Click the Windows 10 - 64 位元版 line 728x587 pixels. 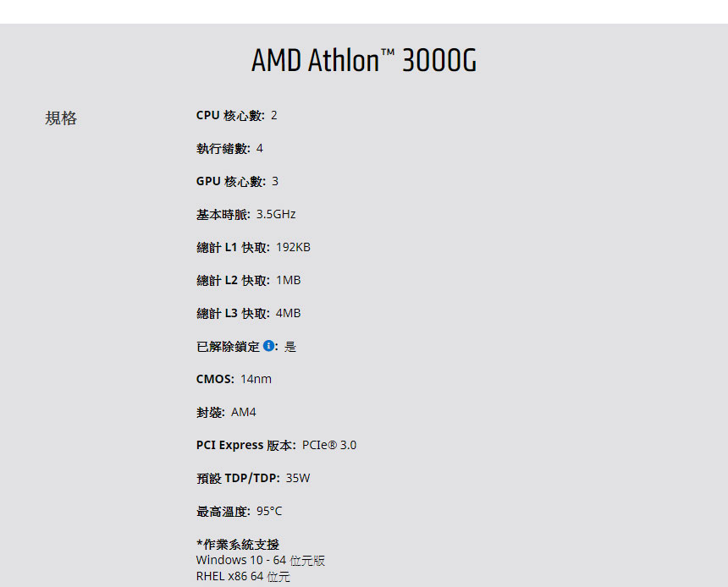[x=261, y=560]
